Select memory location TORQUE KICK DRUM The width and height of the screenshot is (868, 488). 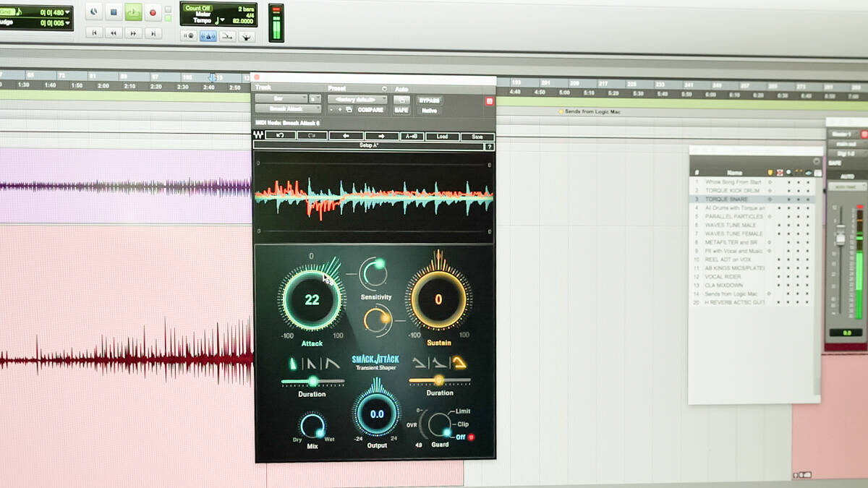[x=732, y=190]
